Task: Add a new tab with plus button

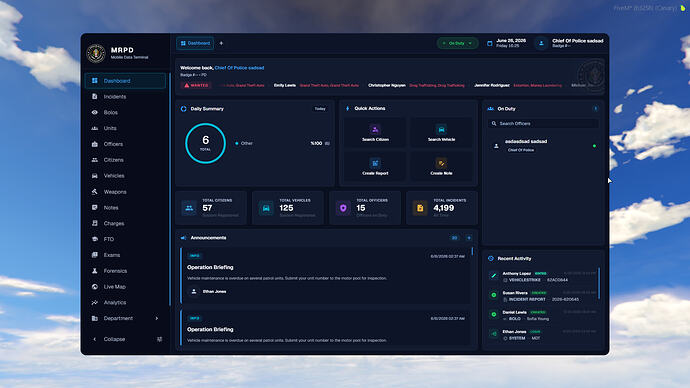Action: coord(221,43)
